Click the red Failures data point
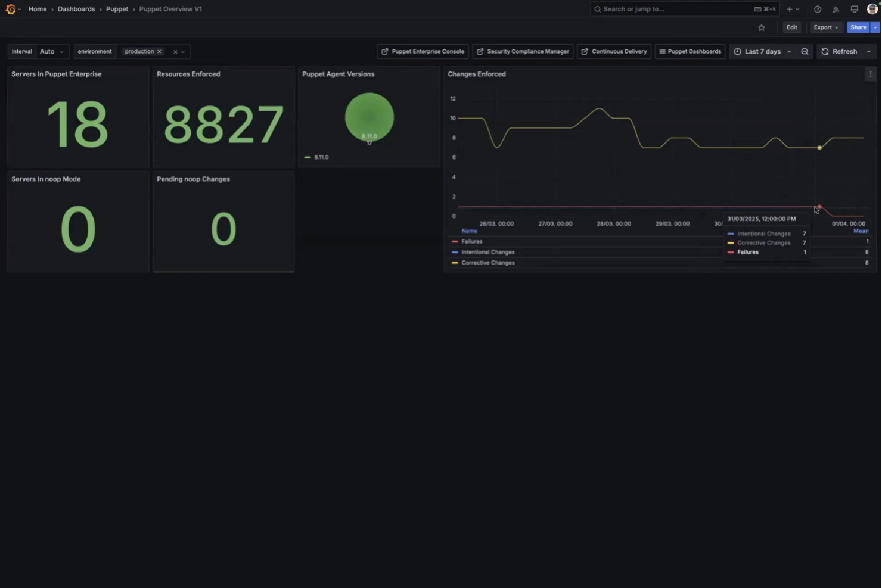Viewport: 882px width, 588px height. click(819, 207)
